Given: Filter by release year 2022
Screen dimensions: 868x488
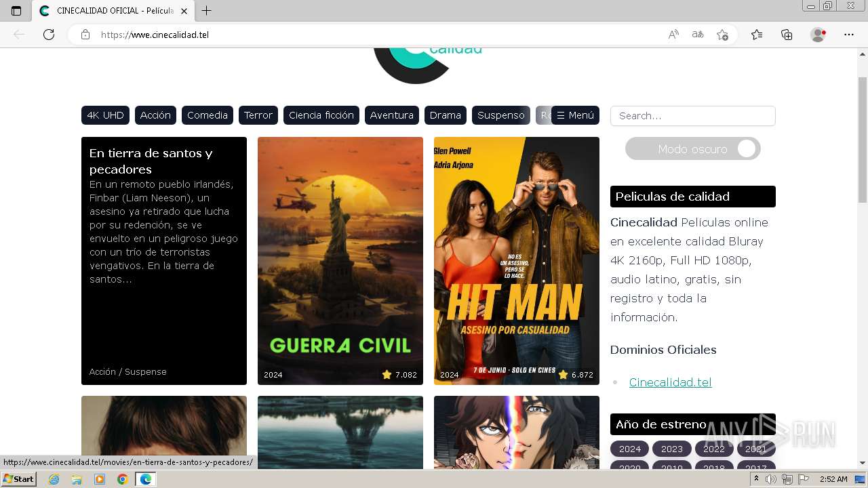Looking at the screenshot, I should [x=713, y=449].
